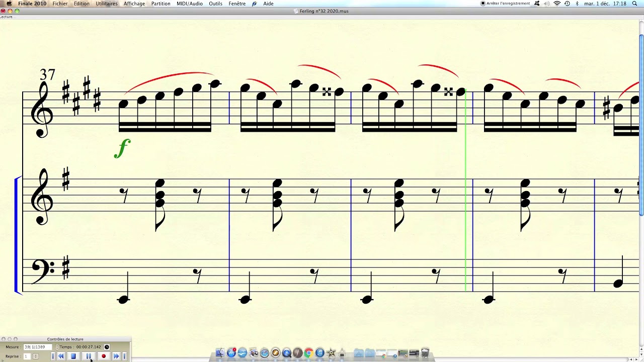The height and width of the screenshot is (362, 644).
Task: Open Finale app icon in the Dock
Action: pyautogui.click(x=297, y=353)
